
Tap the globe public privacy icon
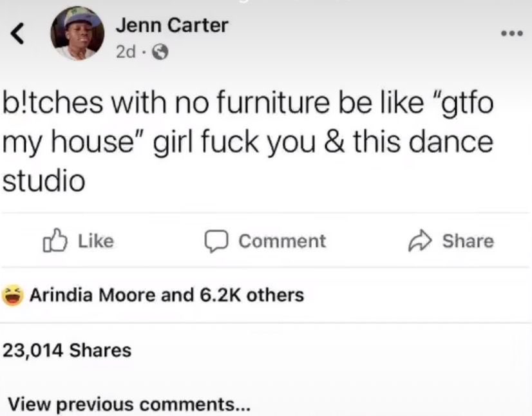160,52
